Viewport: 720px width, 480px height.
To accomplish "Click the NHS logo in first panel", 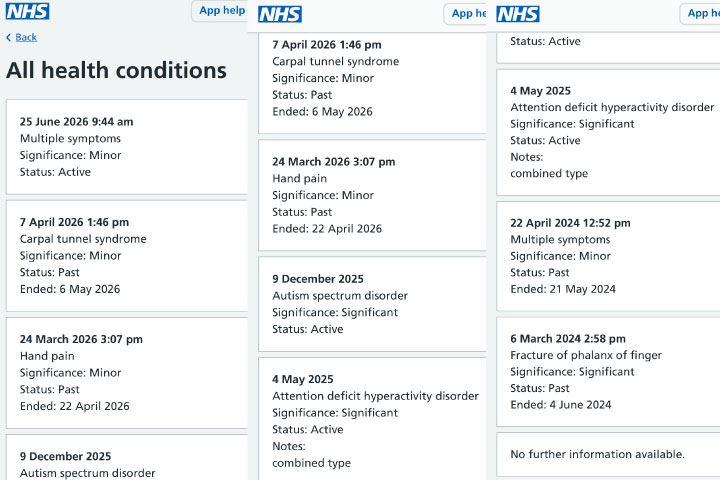I will [28, 11].
